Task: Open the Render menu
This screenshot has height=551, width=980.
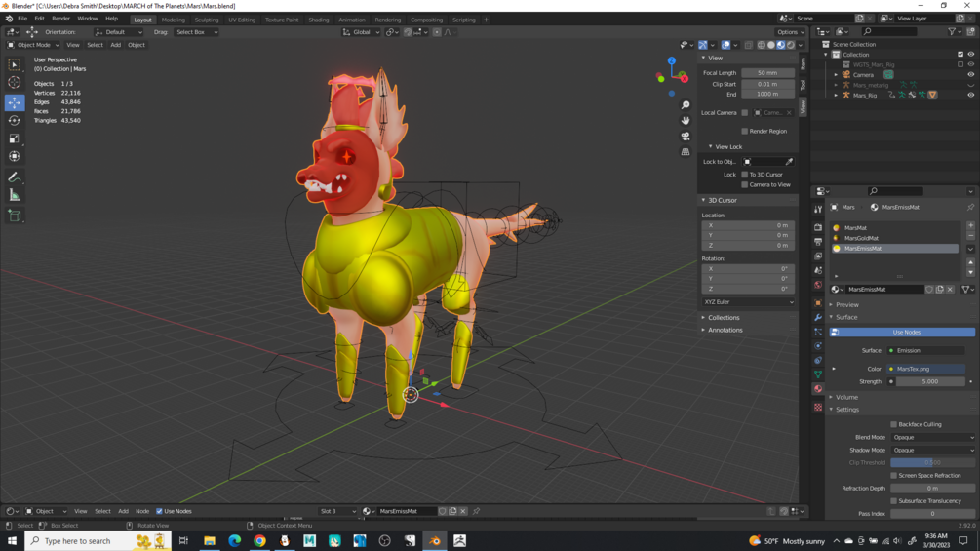Action: pyautogui.click(x=60, y=19)
